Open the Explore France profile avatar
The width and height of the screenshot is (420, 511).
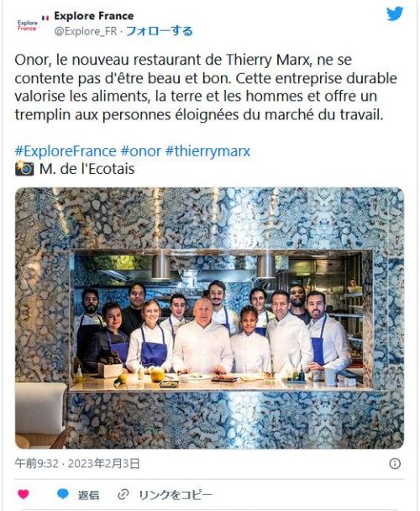(27, 25)
